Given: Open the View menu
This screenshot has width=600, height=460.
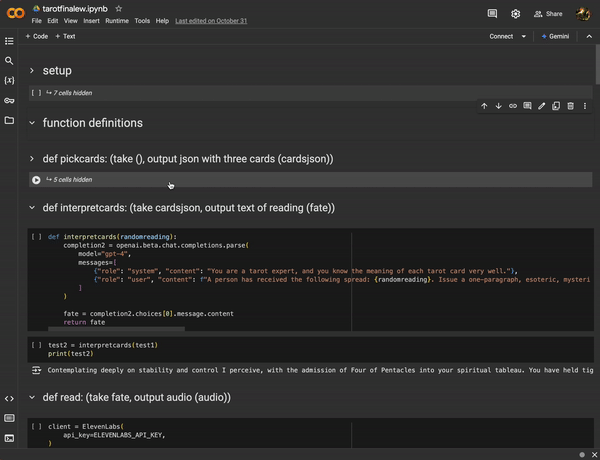Looking at the screenshot, I should coord(70,21).
